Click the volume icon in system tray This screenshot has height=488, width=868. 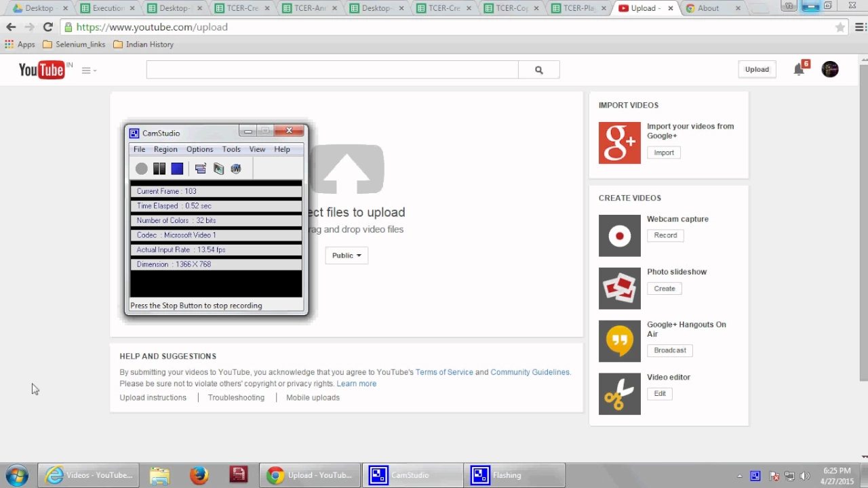pyautogui.click(x=805, y=476)
